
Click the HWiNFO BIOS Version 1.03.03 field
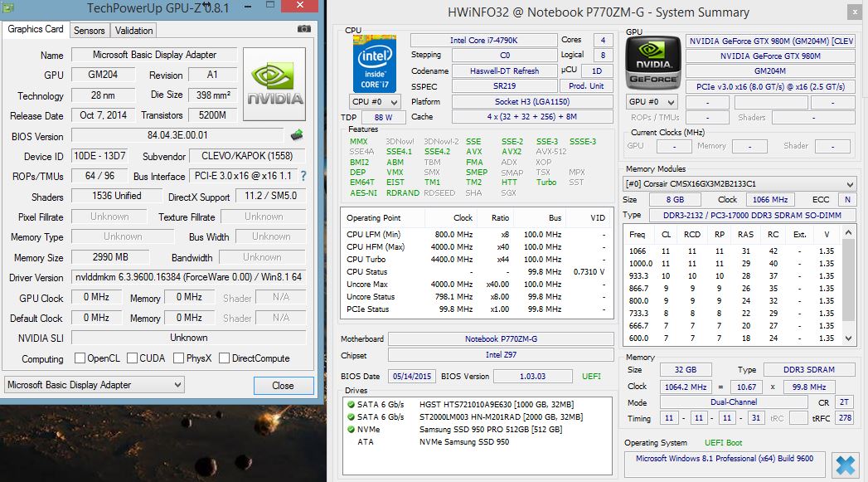pyautogui.click(x=532, y=377)
